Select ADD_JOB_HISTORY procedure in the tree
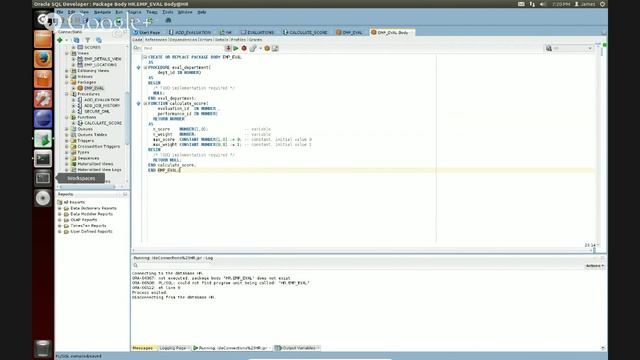The image size is (640, 360). click(x=102, y=105)
